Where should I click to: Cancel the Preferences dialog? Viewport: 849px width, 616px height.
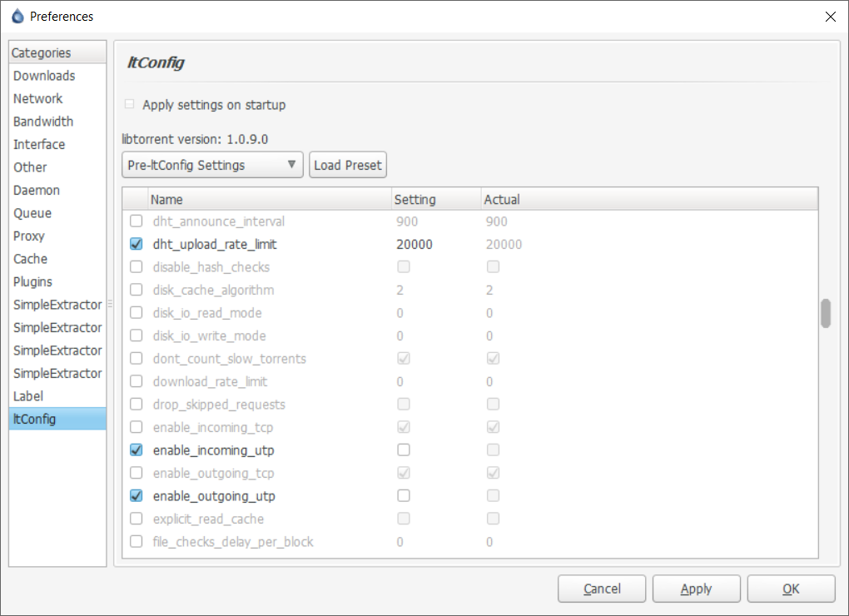[601, 589]
